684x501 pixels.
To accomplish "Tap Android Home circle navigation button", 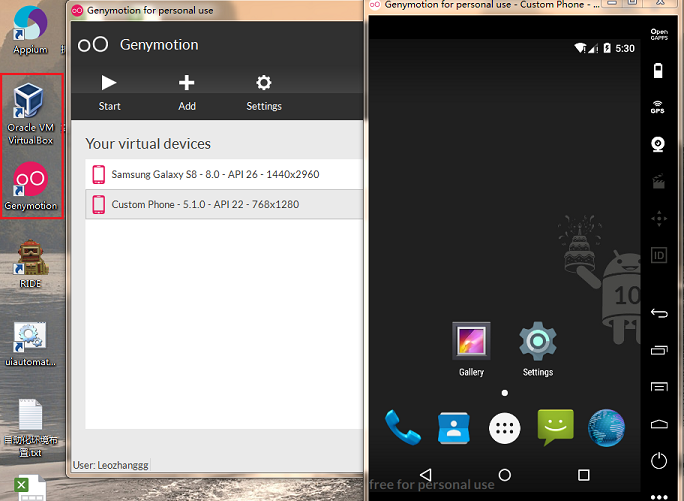I will point(505,475).
